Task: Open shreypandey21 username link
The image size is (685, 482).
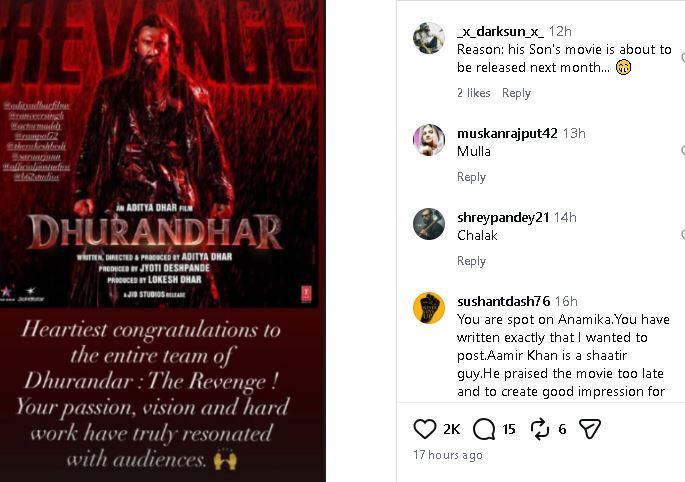Action: click(x=503, y=217)
